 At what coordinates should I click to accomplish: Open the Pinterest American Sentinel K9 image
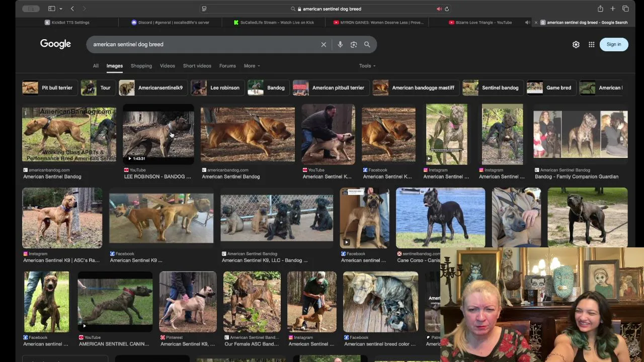click(188, 302)
